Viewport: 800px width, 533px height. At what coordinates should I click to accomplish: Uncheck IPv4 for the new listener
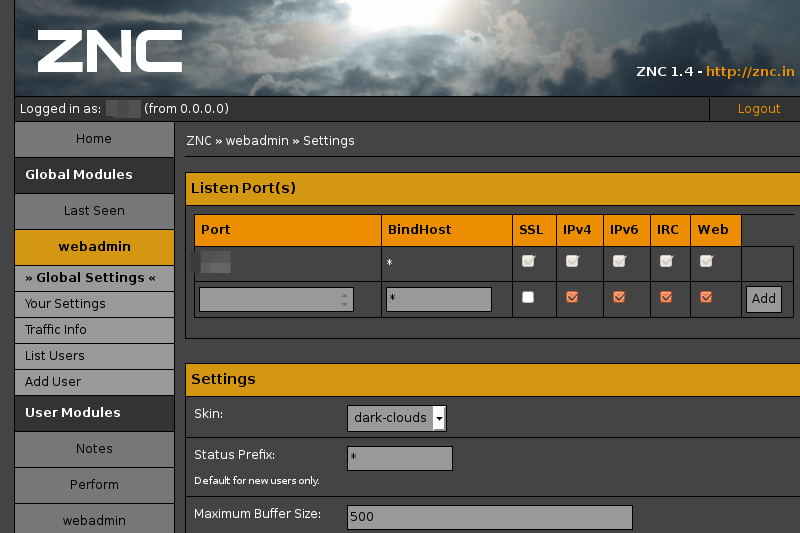point(572,297)
